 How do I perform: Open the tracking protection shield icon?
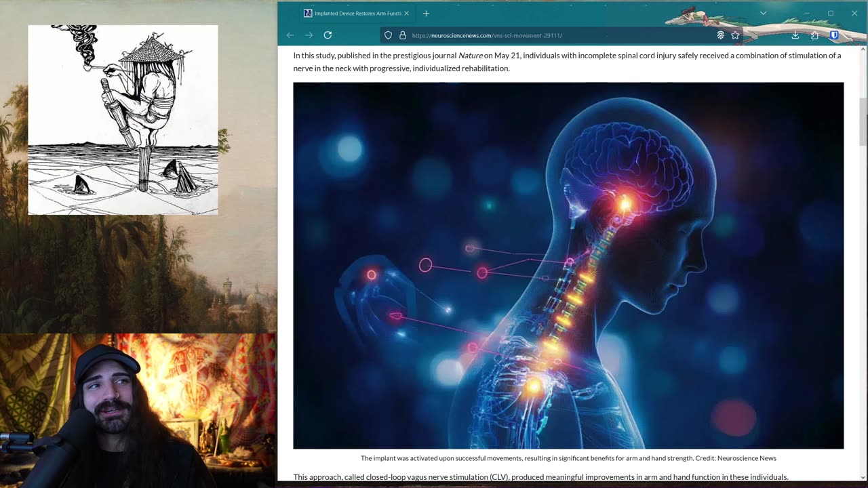click(388, 35)
